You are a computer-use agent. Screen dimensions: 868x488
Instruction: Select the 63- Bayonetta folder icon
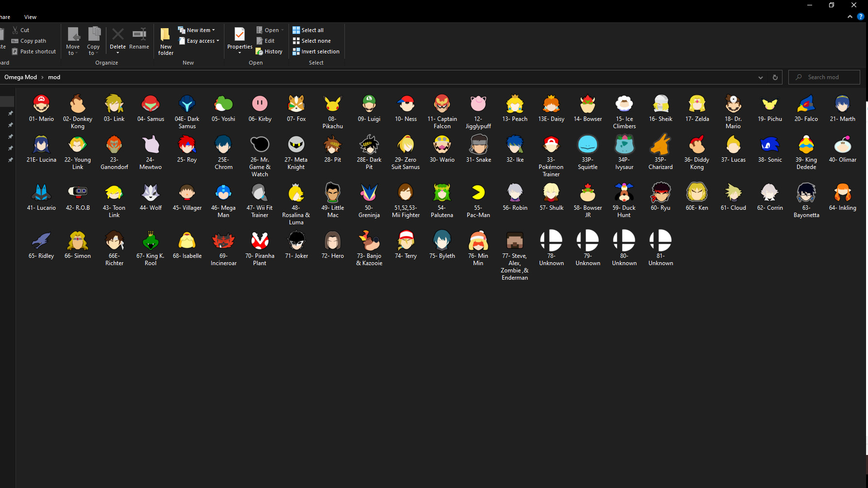(806, 192)
